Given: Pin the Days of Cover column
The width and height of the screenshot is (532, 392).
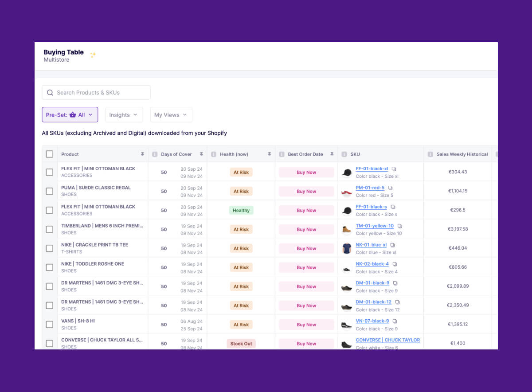Looking at the screenshot, I should [201, 154].
